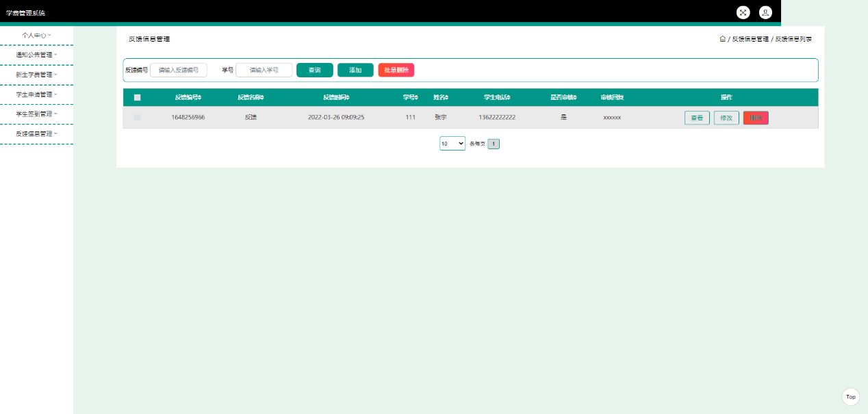Screen dimensions: 868x414
Task: Click the 学费管理系统 title
Action: point(25,13)
